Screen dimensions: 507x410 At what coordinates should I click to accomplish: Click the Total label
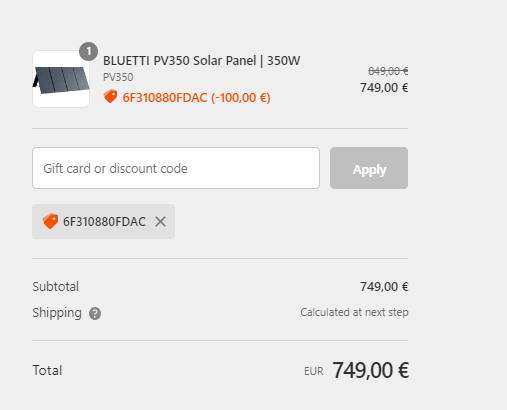[x=47, y=370]
